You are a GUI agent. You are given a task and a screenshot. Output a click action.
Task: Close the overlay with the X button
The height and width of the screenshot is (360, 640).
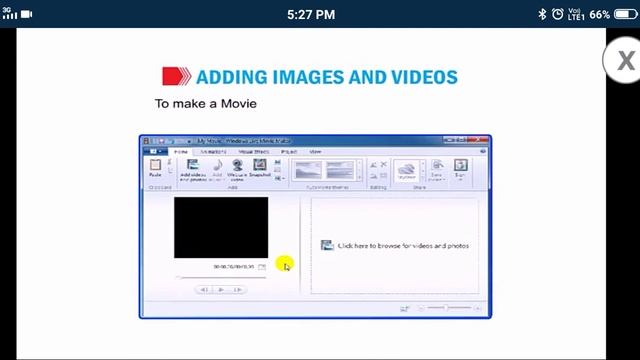pos(625,60)
